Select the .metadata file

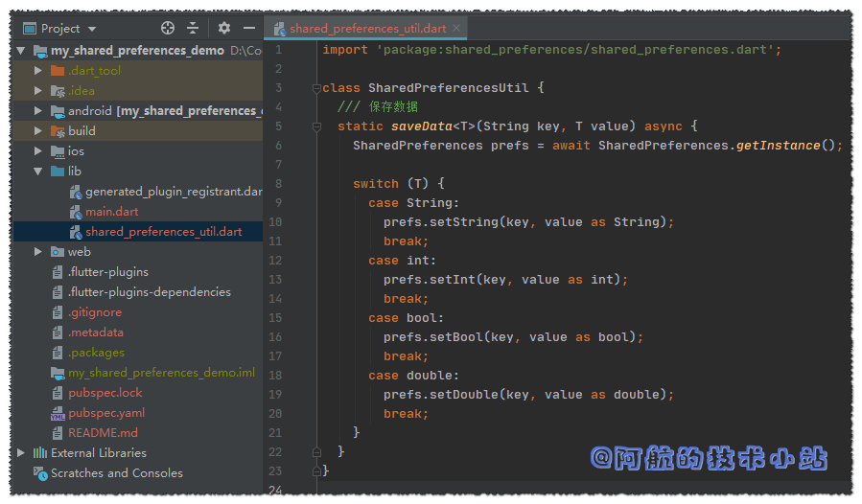[x=96, y=332]
